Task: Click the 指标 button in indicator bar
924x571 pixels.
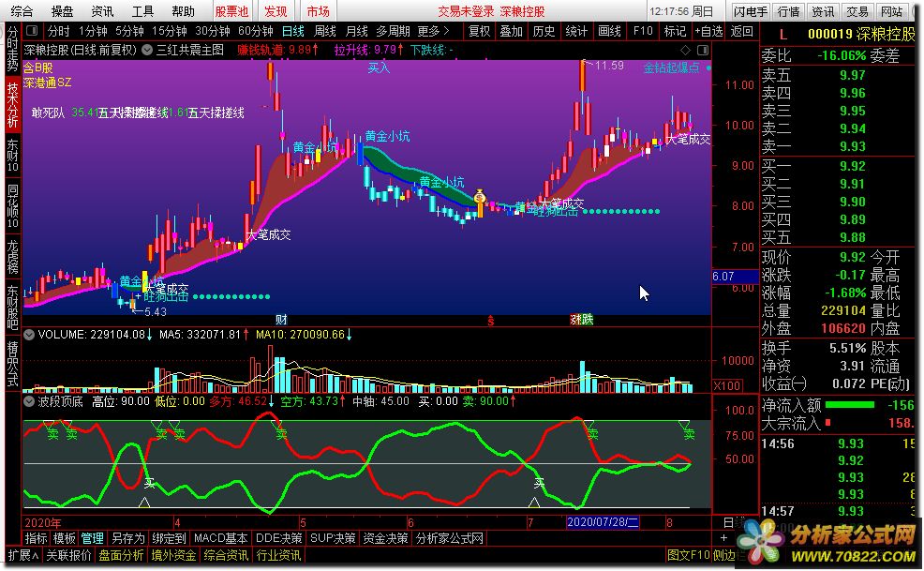Action: [36, 538]
